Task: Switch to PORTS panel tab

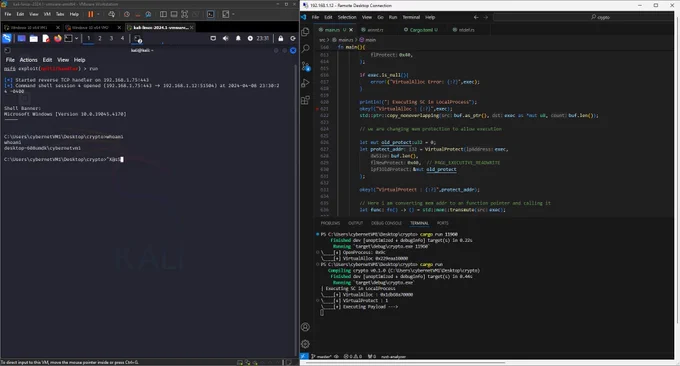Action: [x=442, y=223]
